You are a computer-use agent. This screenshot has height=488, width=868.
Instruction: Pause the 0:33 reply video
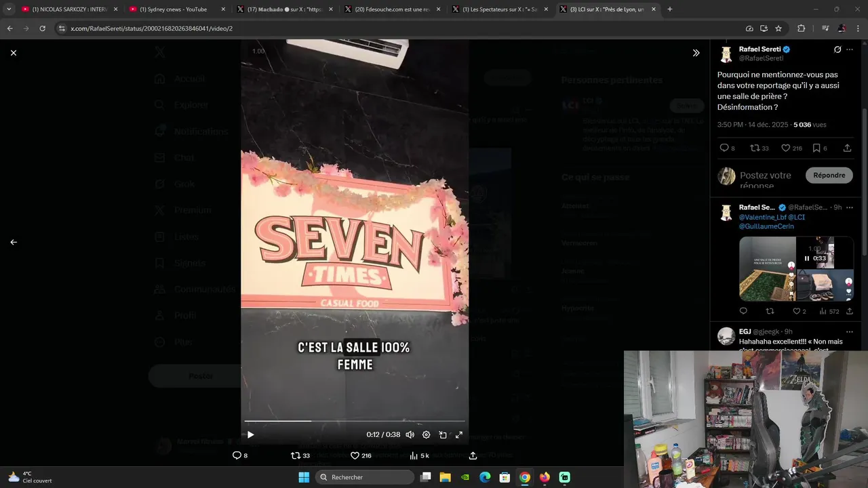click(x=807, y=258)
